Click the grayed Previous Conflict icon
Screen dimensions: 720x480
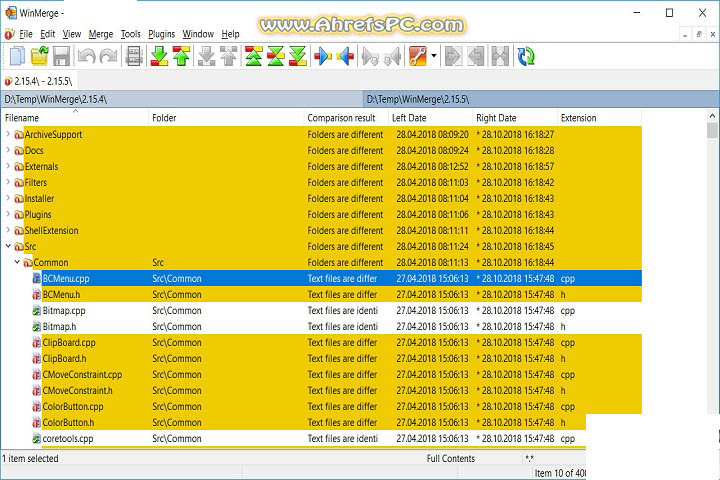point(228,56)
